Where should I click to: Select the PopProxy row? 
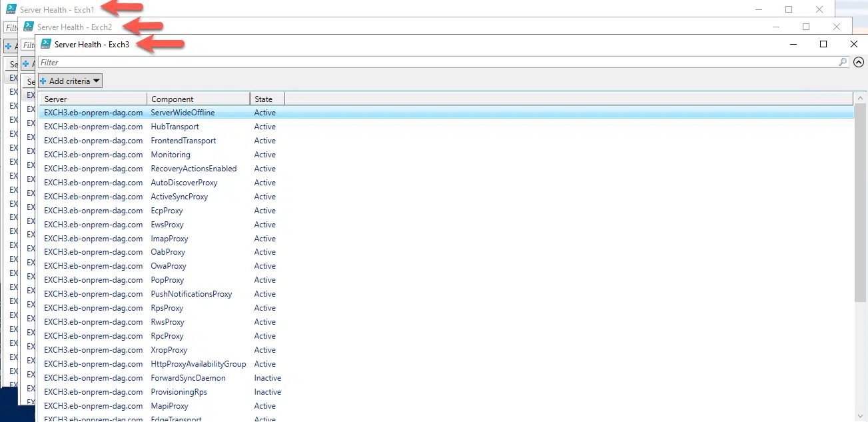pyautogui.click(x=446, y=280)
